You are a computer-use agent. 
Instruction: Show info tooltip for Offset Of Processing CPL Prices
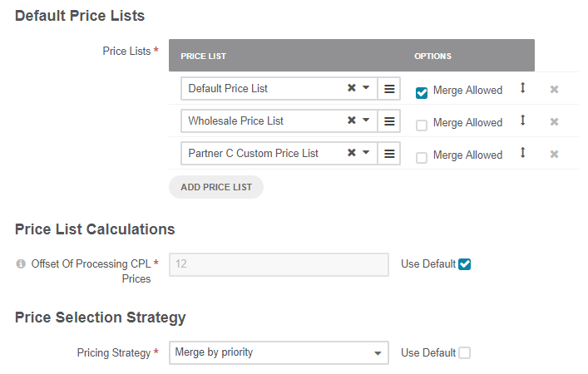coord(21,264)
